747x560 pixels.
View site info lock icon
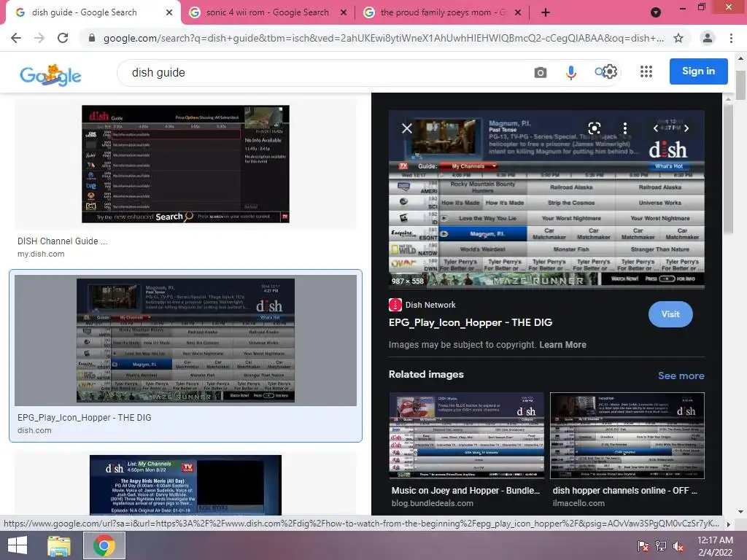[x=92, y=38]
